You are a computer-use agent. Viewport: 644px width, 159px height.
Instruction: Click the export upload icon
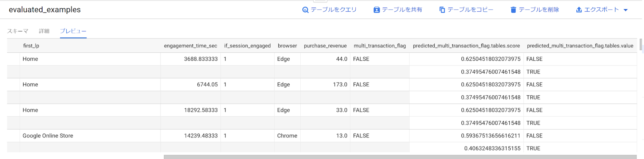pos(579,10)
